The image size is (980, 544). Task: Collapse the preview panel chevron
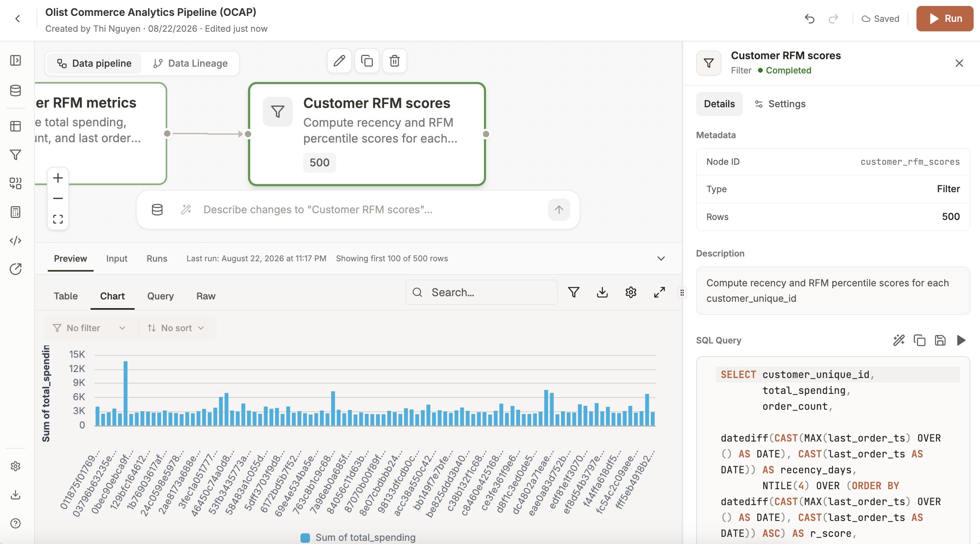(661, 258)
